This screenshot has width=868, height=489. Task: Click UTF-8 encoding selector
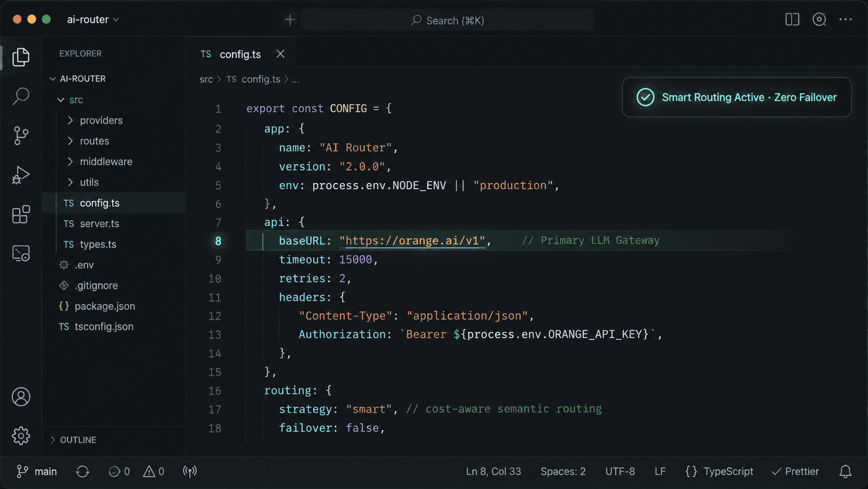(x=620, y=471)
